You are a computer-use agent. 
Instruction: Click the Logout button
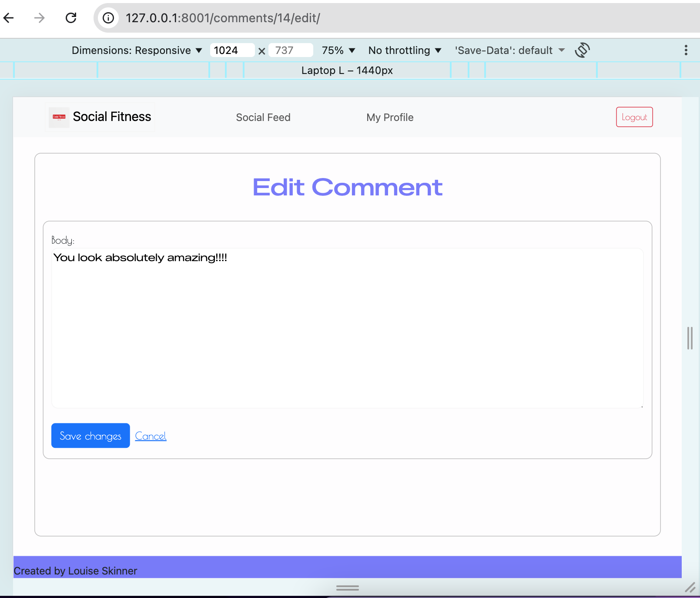634,117
